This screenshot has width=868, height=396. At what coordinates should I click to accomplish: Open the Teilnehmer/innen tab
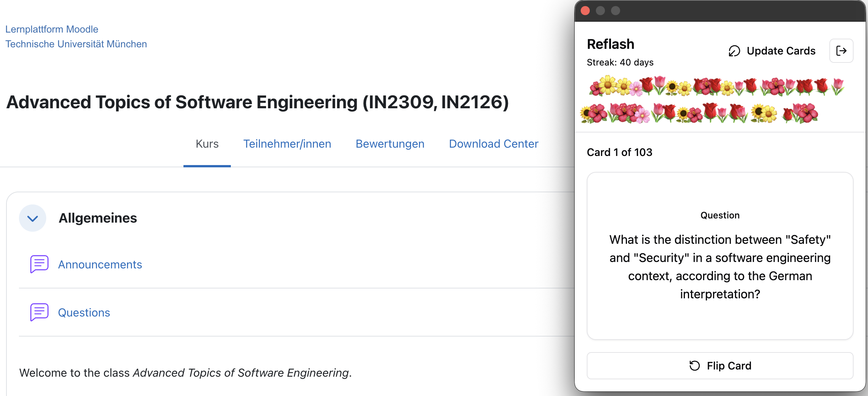287,144
